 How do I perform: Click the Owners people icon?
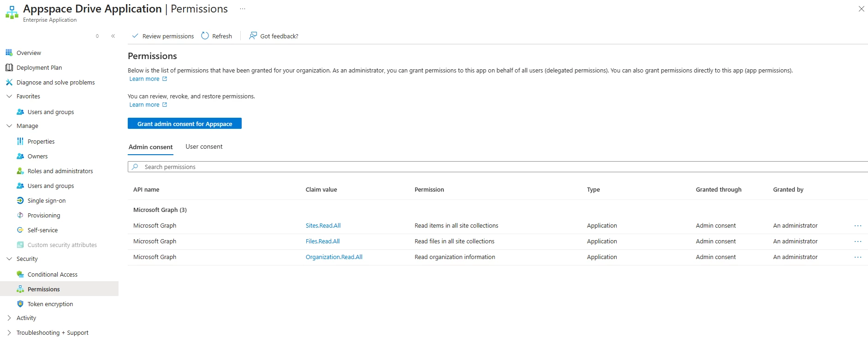click(x=20, y=156)
